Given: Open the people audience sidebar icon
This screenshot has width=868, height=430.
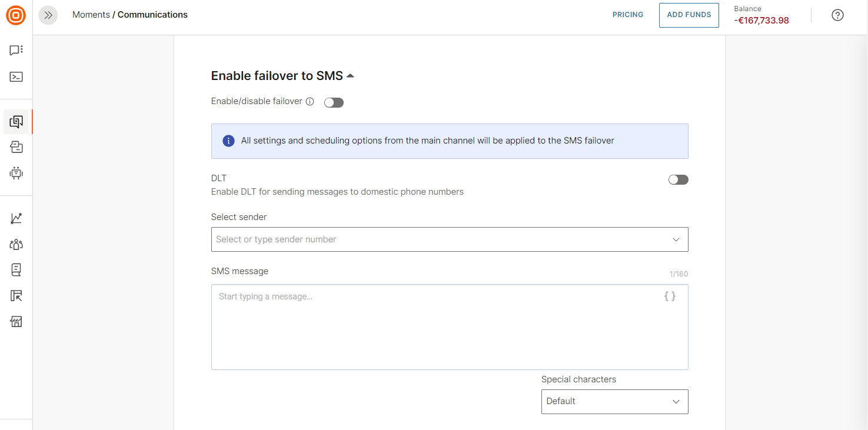Looking at the screenshot, I should point(16,244).
